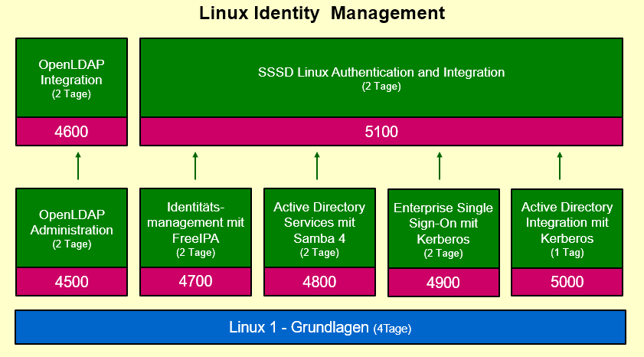644x357 pixels.
Task: Open Identitätsmanagement mit FreeIPA course
Action: pos(195,228)
